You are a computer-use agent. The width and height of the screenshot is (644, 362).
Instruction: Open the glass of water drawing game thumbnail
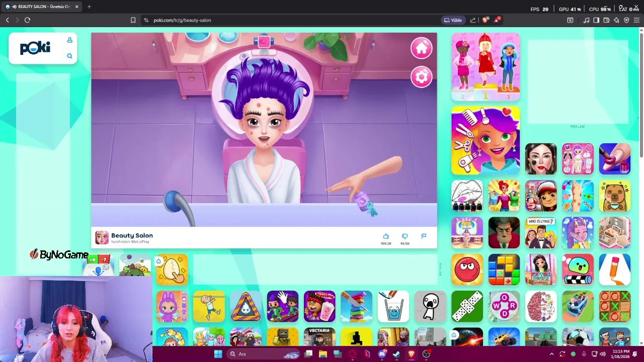pos(393,306)
